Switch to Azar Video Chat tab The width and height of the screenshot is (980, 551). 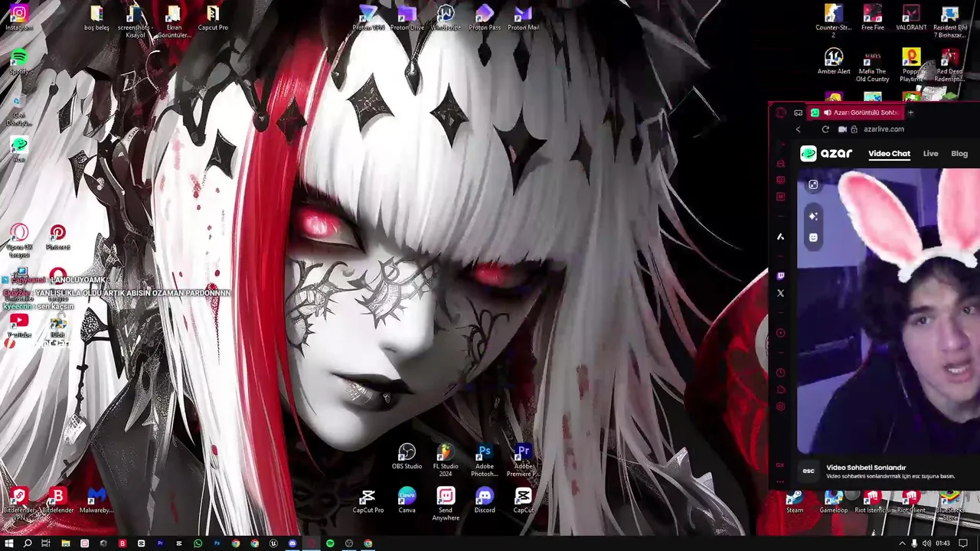[x=889, y=154]
